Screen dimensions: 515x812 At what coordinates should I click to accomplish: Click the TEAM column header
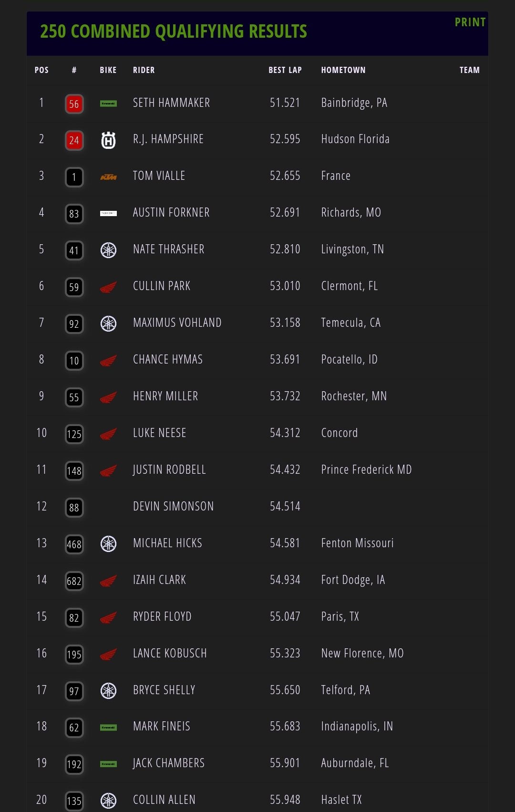[x=469, y=70]
